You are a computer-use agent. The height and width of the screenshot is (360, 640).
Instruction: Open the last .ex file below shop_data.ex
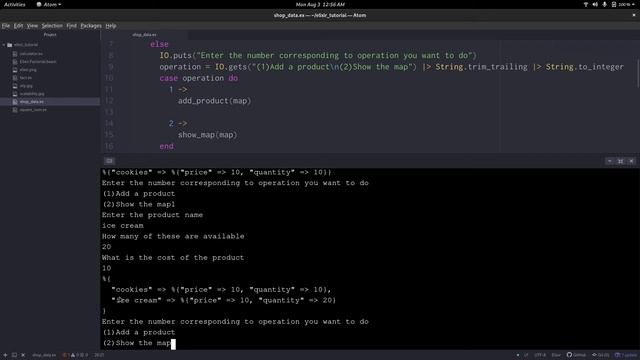point(33,110)
